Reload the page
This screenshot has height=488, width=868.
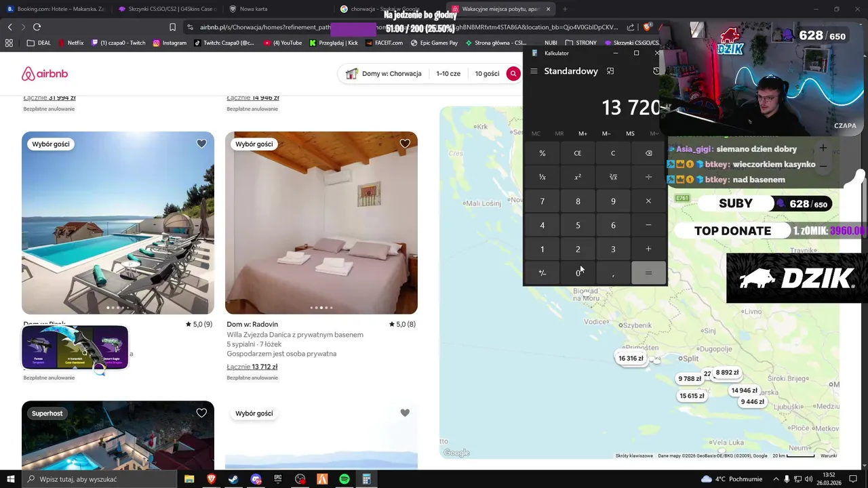(x=37, y=27)
